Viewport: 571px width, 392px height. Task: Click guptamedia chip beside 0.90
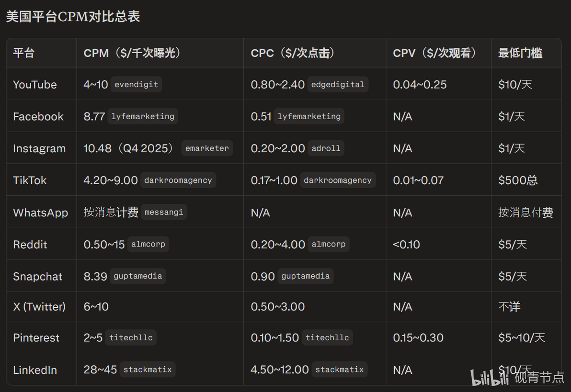click(x=305, y=276)
